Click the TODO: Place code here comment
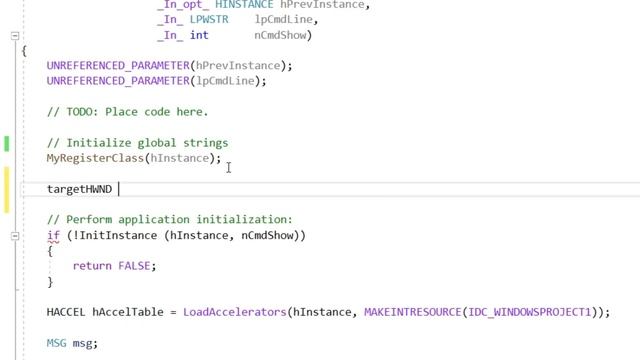 127,112
